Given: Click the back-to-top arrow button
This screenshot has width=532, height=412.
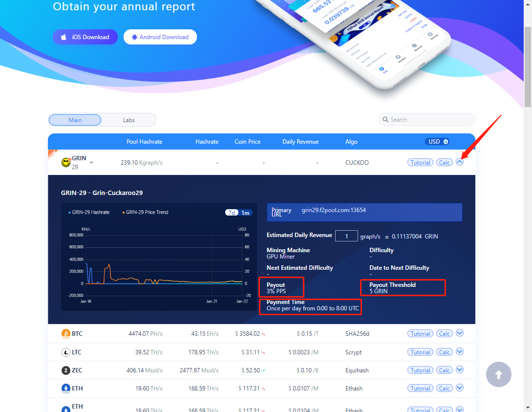Looking at the screenshot, I should [x=498, y=374].
